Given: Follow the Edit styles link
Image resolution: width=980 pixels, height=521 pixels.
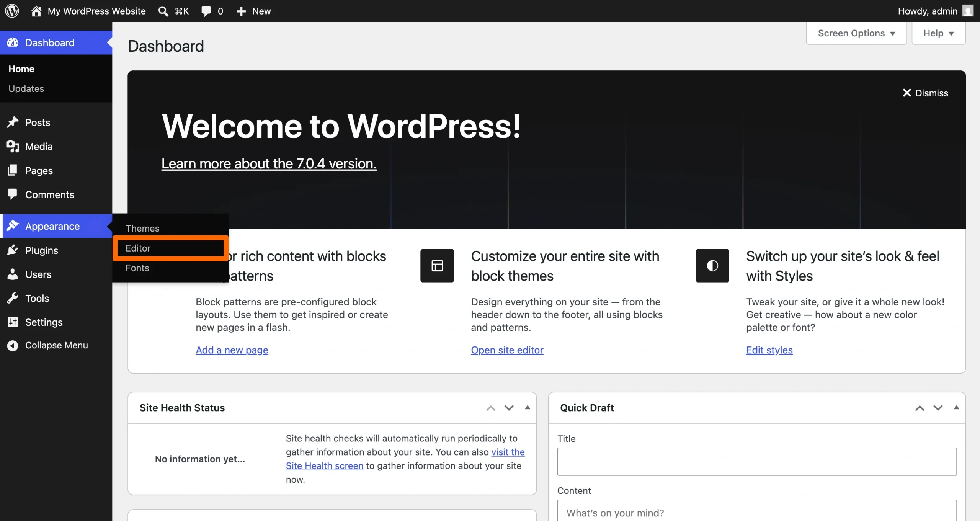Looking at the screenshot, I should click(x=769, y=350).
